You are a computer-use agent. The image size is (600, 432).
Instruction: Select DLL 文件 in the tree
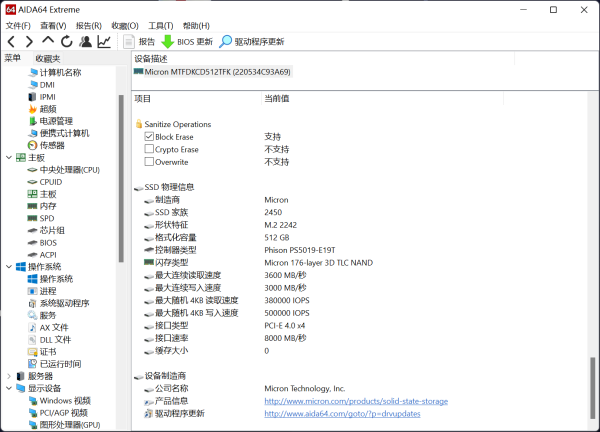coord(50,340)
